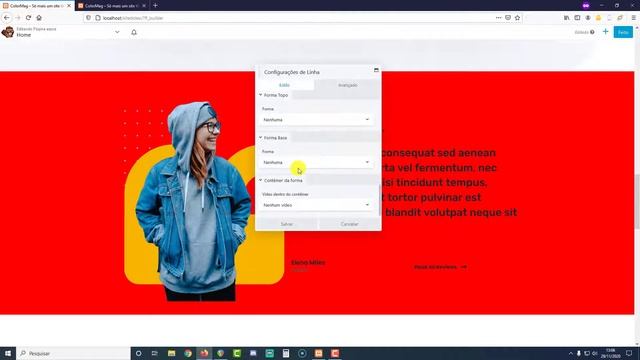Open the Windows notification center icon
Image resolution: width=640 pixels, height=360 pixels.
[629, 353]
